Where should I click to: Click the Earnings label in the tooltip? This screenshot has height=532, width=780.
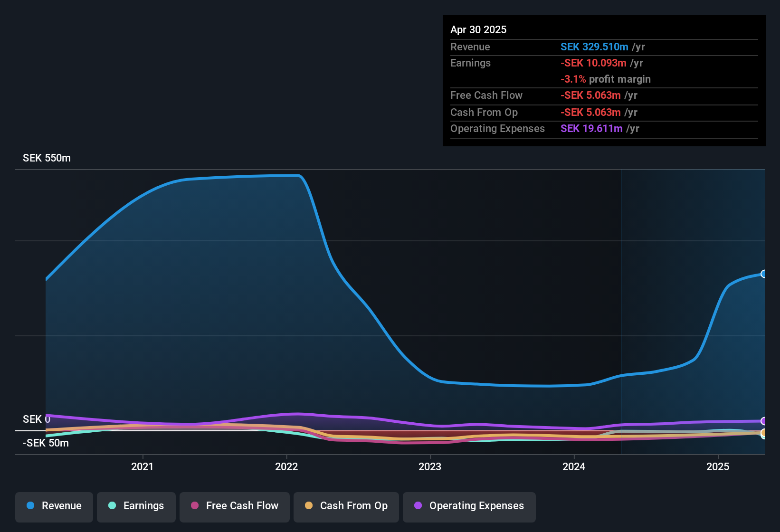470,63
